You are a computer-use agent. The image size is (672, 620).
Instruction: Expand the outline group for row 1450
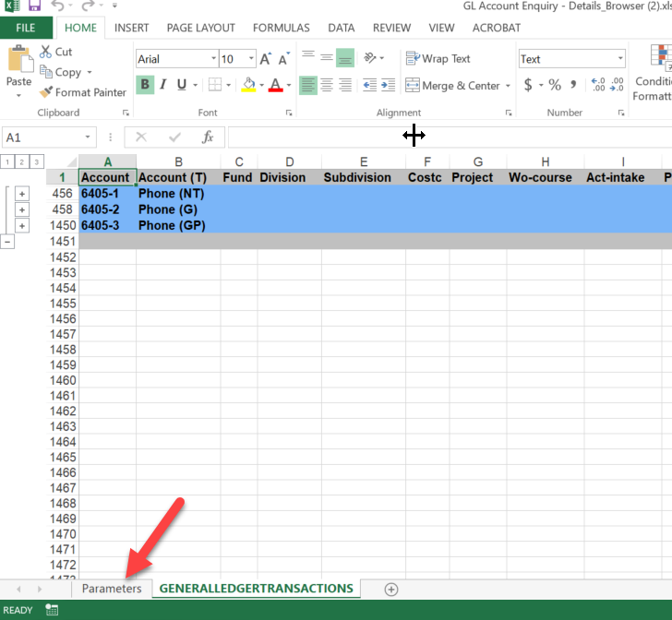22,226
